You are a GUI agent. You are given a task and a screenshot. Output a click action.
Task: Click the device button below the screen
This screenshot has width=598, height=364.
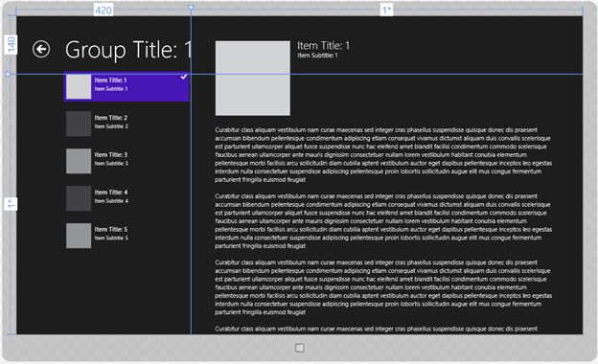tap(300, 348)
